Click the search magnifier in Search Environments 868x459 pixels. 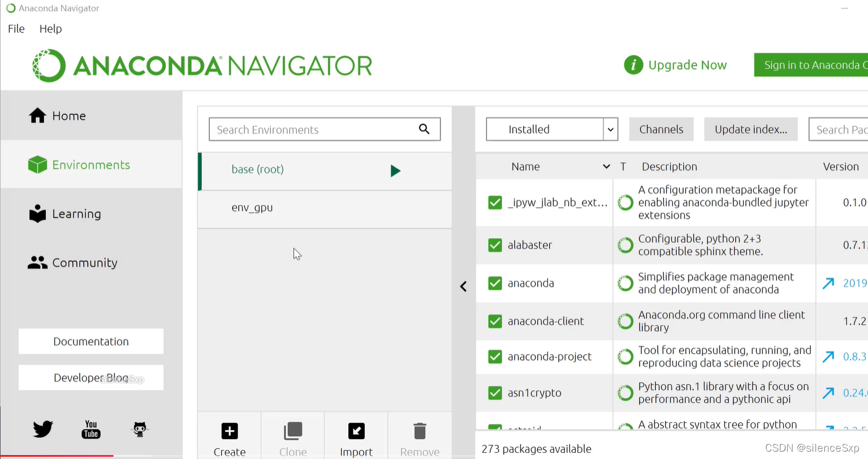tap(424, 129)
